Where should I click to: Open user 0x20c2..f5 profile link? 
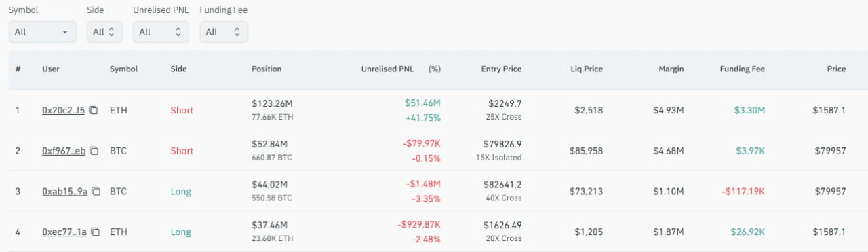click(x=64, y=110)
